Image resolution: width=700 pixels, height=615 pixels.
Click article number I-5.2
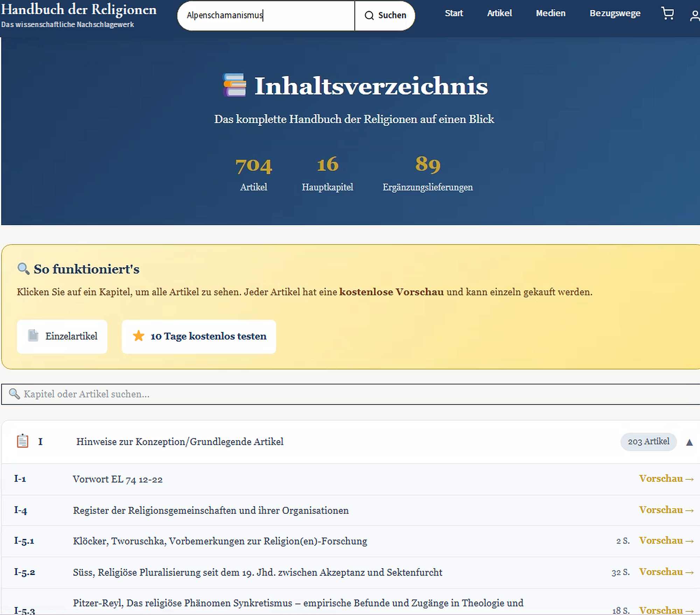(x=24, y=572)
